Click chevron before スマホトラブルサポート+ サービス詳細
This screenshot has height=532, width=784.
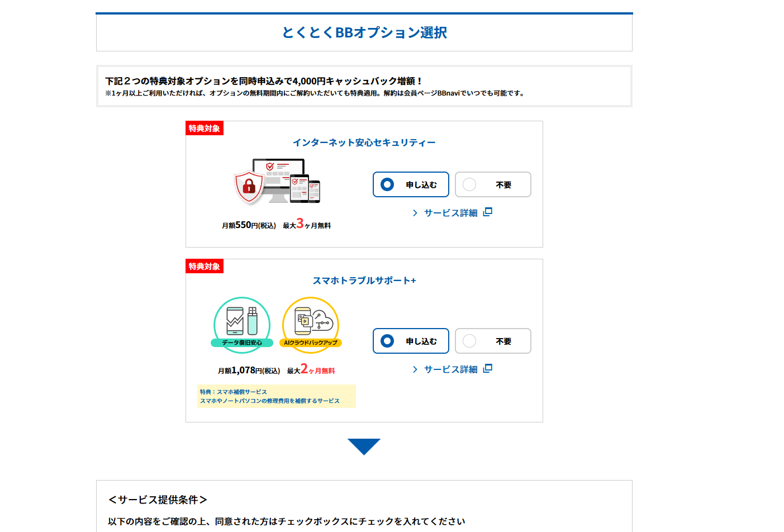click(x=415, y=369)
